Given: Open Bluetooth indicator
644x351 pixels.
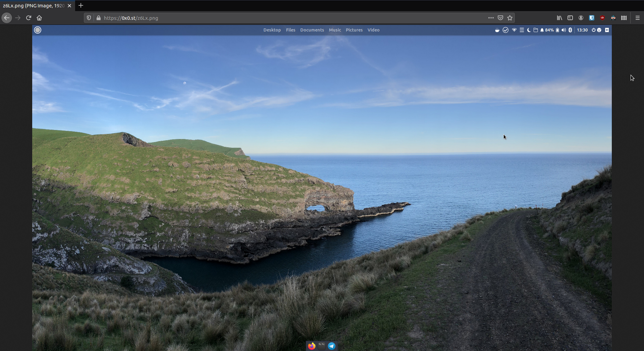Looking at the screenshot, I should 570,30.
